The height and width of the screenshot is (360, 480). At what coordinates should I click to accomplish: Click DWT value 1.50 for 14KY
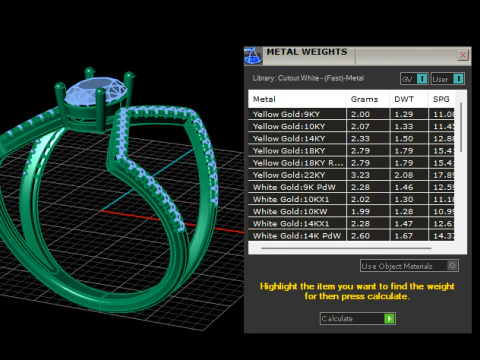404,138
